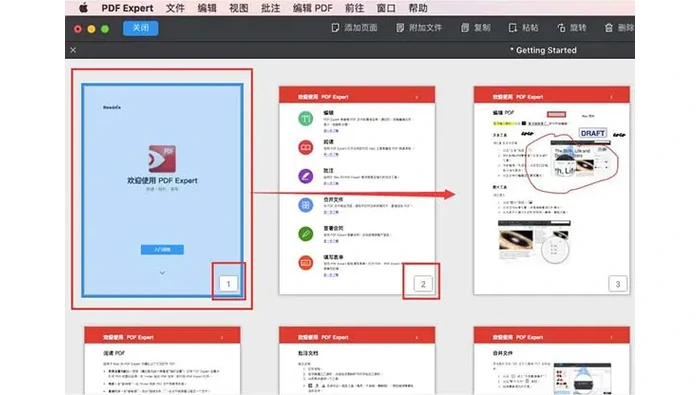700x395 pixels.
Task: Click green 签署合同 icon on page 2
Action: tap(306, 233)
